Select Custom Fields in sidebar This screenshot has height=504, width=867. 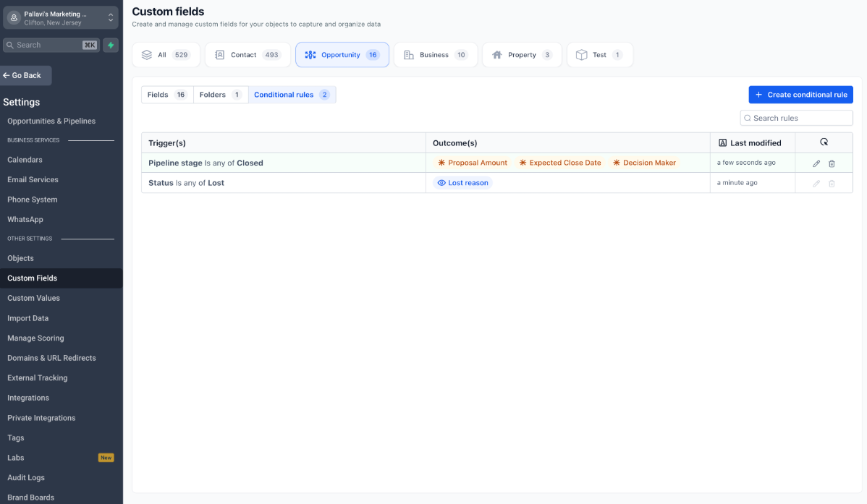click(62, 278)
